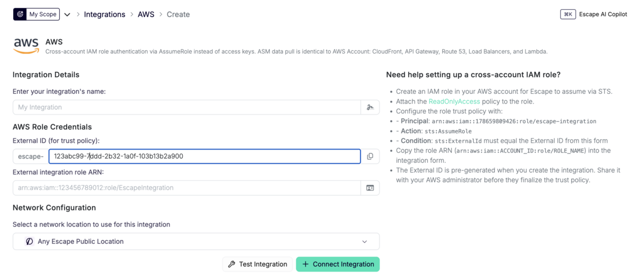Expand the My Scope dropdown chevron
The width and height of the screenshot is (644, 279).
coord(67,15)
